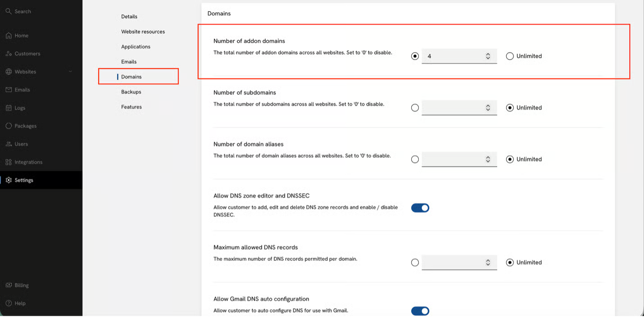Expand the Websites sidebar chevron
The width and height of the screenshot is (644, 317).
70,71
